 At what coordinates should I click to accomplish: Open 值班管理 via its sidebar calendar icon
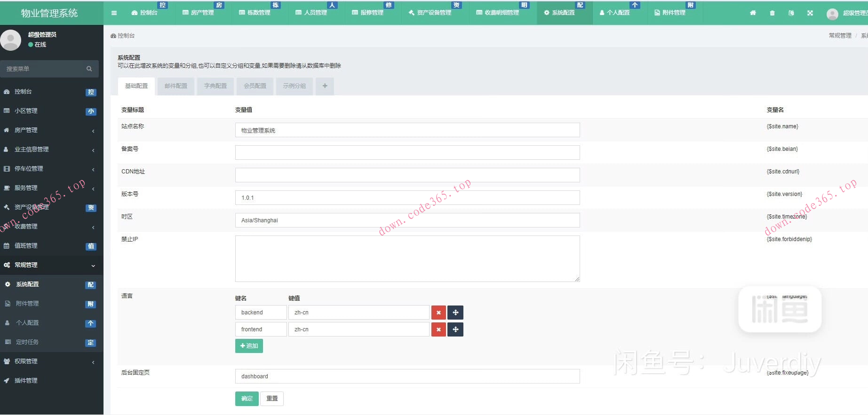pyautogui.click(x=7, y=245)
